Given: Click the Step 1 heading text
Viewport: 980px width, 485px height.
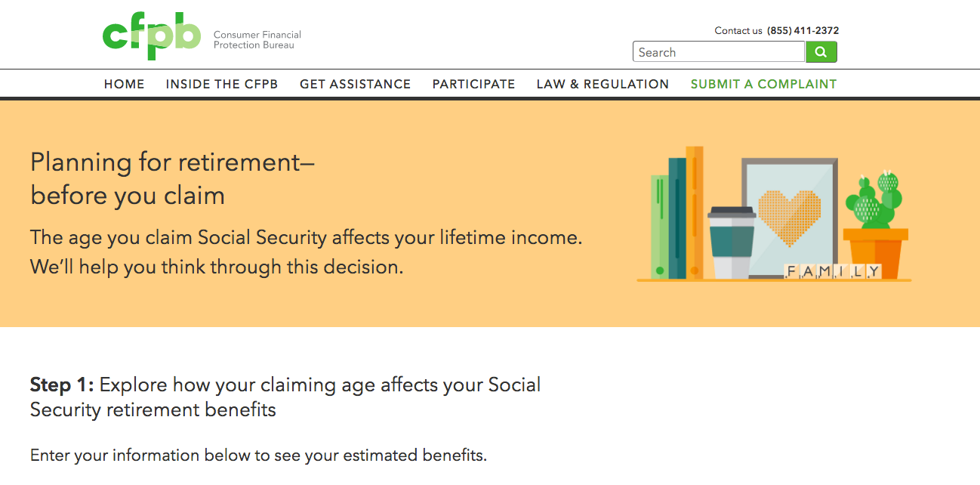Looking at the screenshot, I should coord(285,397).
